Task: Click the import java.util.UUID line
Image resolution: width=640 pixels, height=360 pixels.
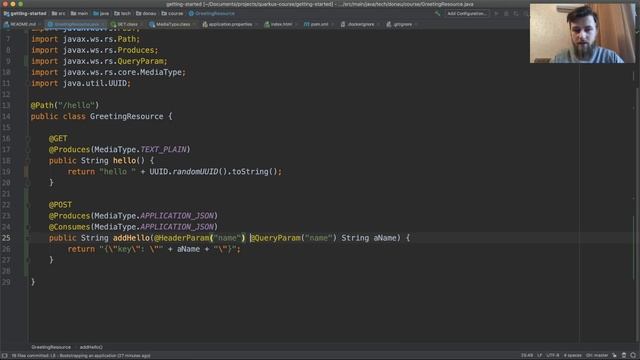Action: (x=81, y=83)
